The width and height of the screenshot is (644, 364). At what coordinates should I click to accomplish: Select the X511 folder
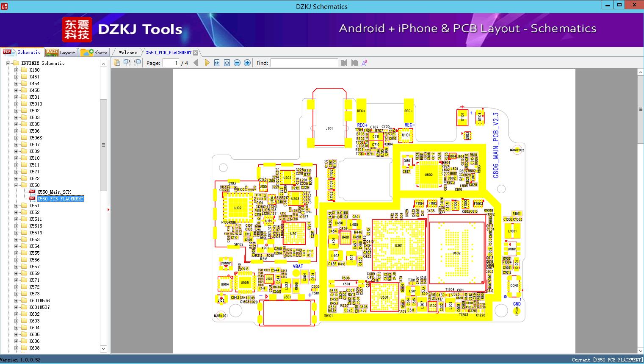34,165
